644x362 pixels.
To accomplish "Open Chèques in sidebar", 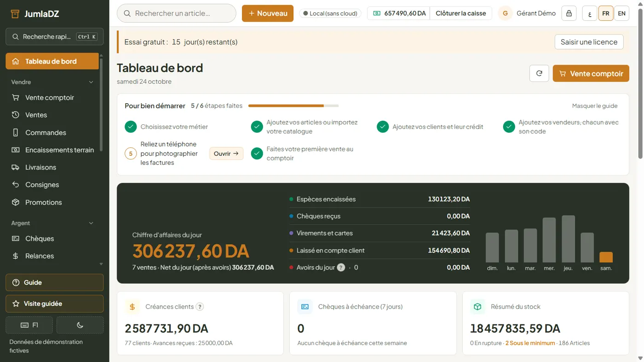I will tap(52, 239).
